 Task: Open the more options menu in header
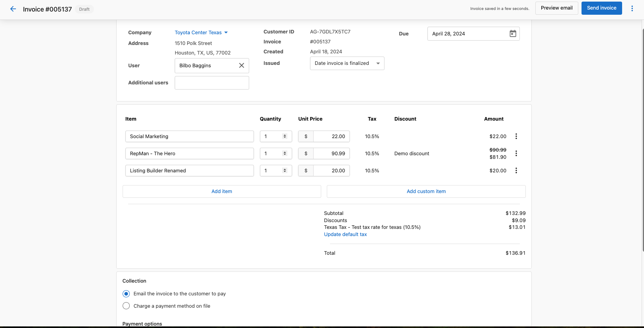tap(632, 8)
